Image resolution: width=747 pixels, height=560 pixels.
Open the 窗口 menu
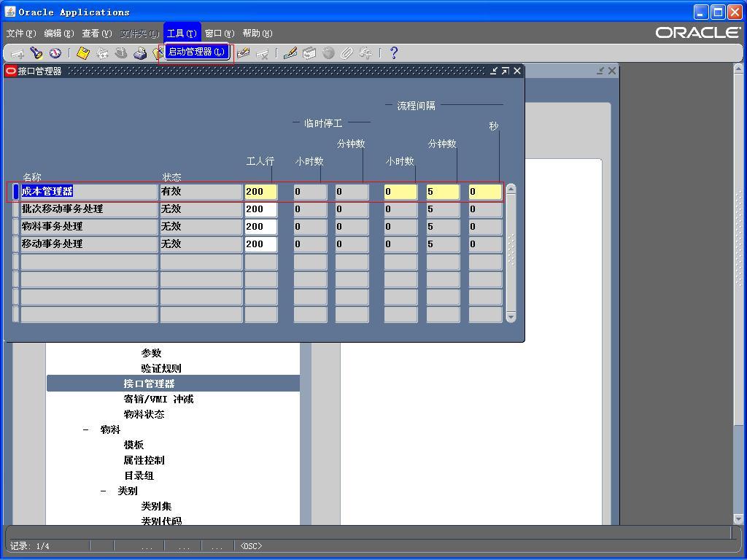coord(220,34)
